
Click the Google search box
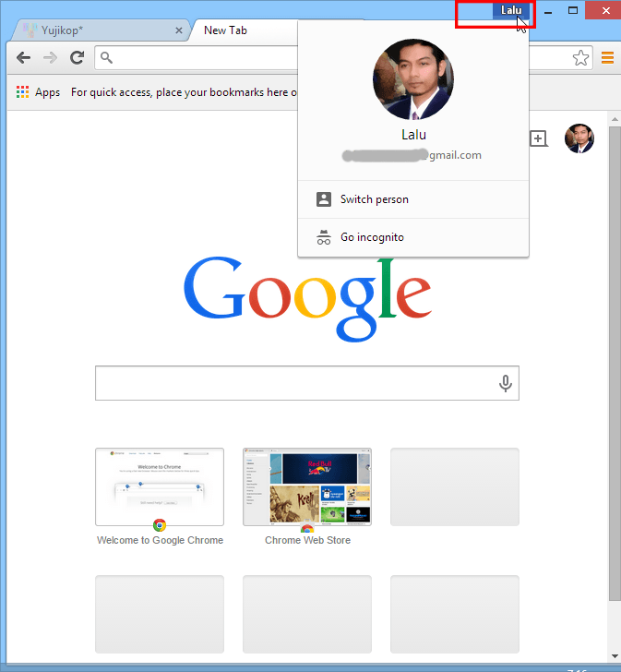(307, 383)
